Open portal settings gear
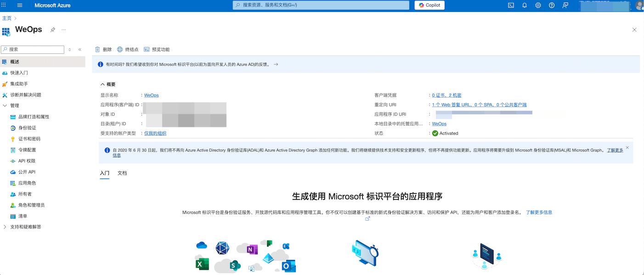 coord(538,5)
